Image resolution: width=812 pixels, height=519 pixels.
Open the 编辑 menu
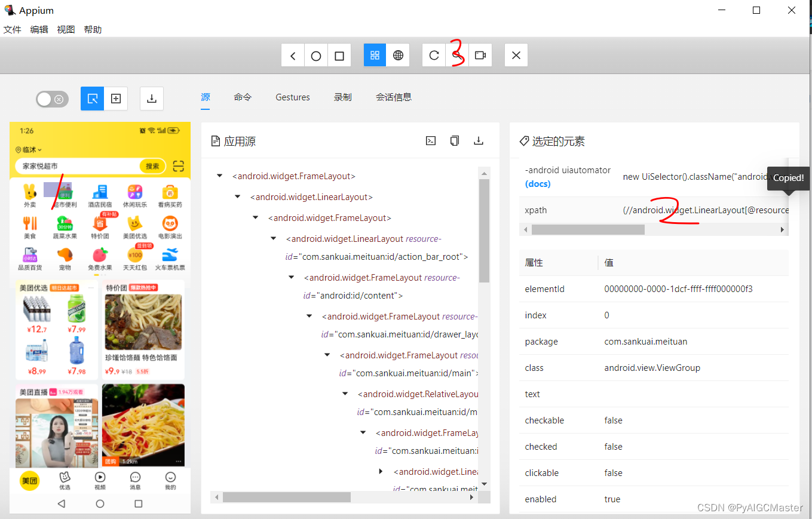(39, 29)
